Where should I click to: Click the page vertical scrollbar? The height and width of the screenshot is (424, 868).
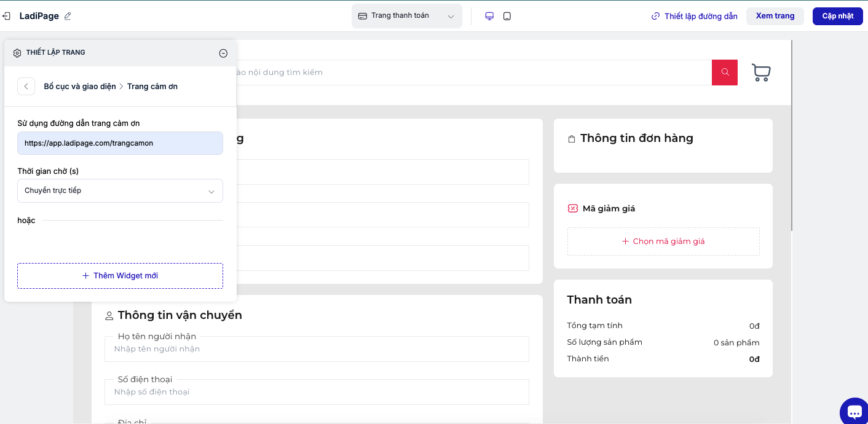click(x=792, y=135)
